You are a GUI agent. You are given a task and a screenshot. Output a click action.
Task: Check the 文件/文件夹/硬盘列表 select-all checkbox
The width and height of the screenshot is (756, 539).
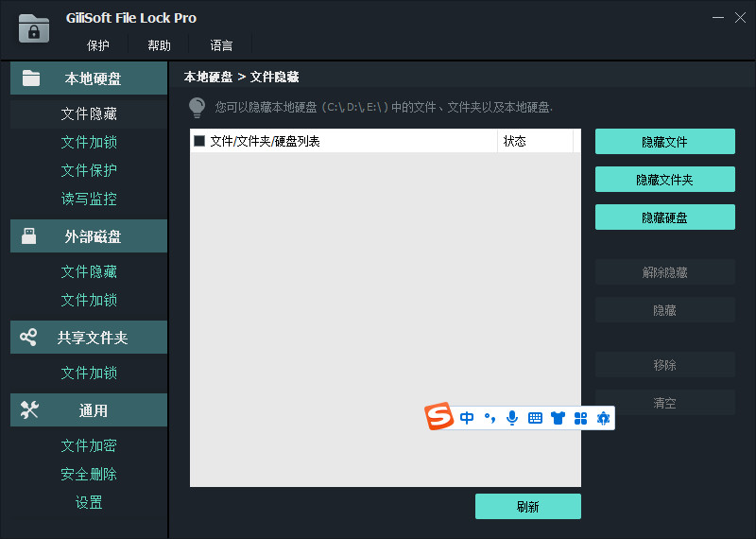coord(199,141)
